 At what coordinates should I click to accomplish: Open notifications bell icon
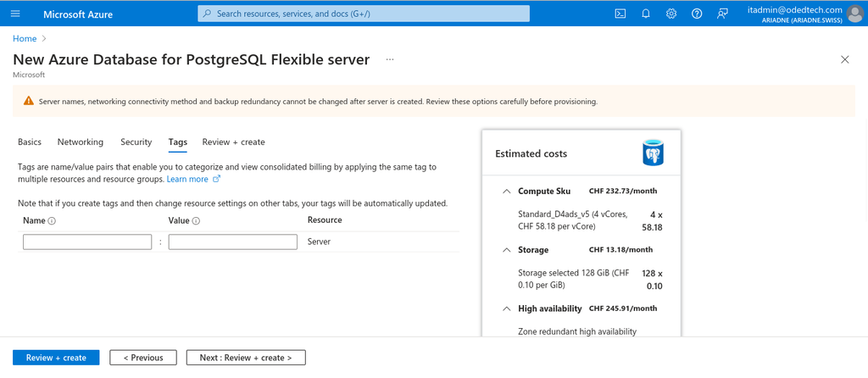click(x=646, y=14)
